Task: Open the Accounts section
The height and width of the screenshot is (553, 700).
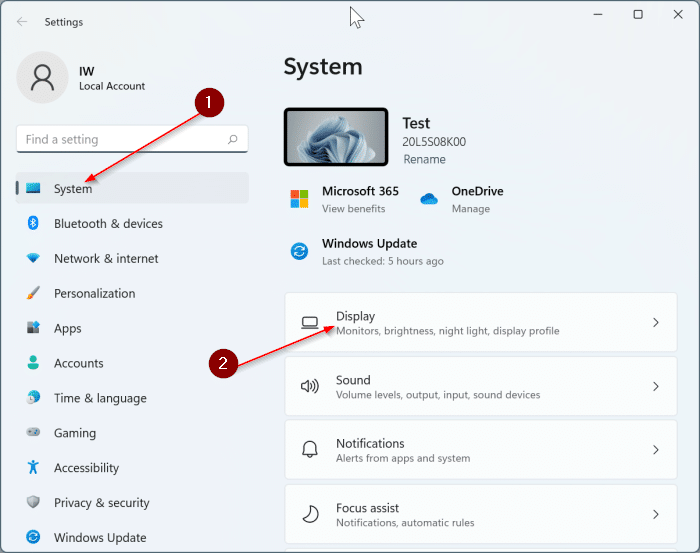Action: click(x=132, y=362)
